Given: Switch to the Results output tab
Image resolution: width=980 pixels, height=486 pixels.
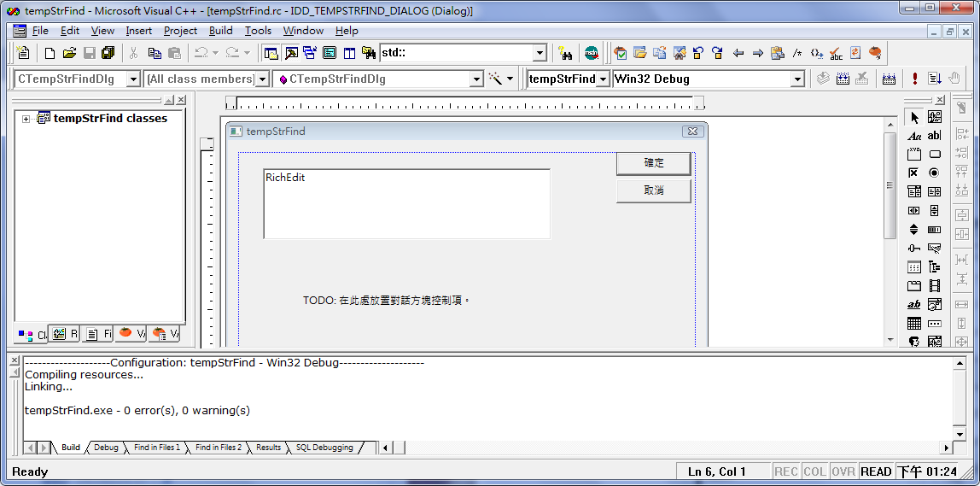Looking at the screenshot, I should click(269, 448).
